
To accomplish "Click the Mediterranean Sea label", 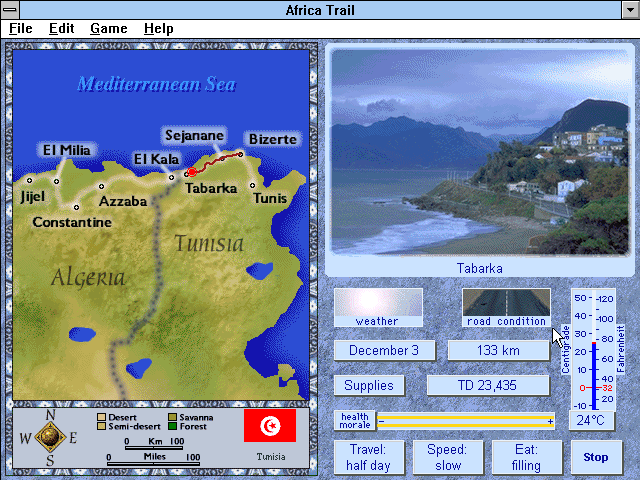I will pos(157,84).
